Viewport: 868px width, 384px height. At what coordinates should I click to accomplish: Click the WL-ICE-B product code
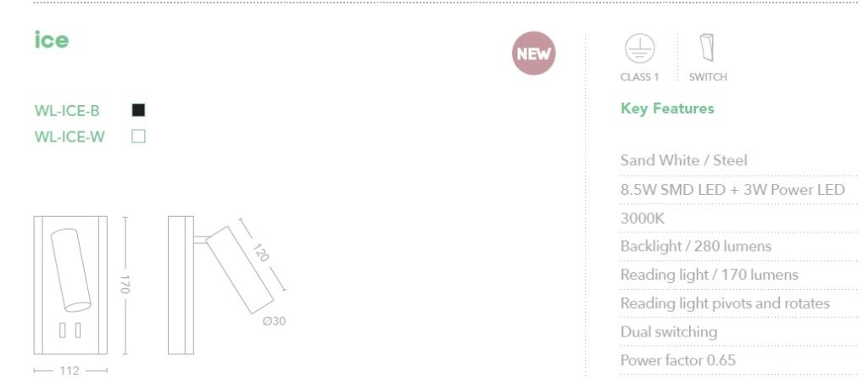pyautogui.click(x=67, y=111)
